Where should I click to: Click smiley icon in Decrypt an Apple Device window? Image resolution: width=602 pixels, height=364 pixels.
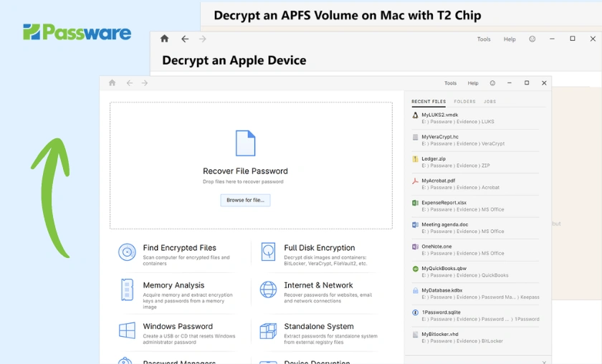coord(532,39)
